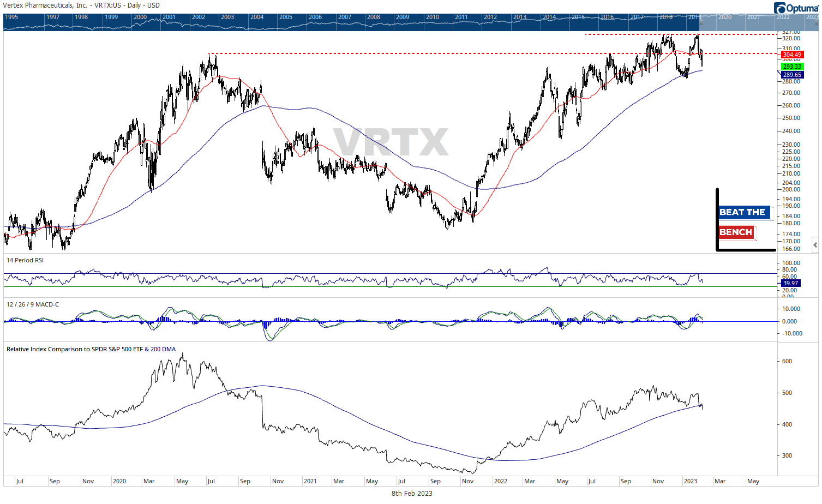
Task: Click 2022 on the bottom date axis
Action: (500, 481)
